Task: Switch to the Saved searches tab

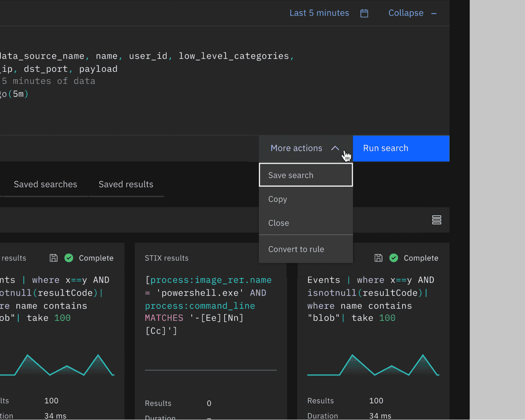Action: [x=45, y=184]
